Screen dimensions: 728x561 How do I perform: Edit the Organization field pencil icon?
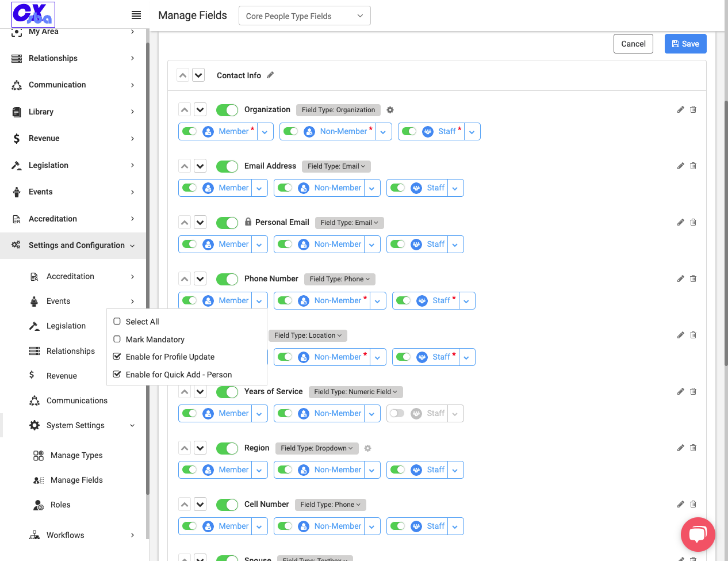(680, 109)
